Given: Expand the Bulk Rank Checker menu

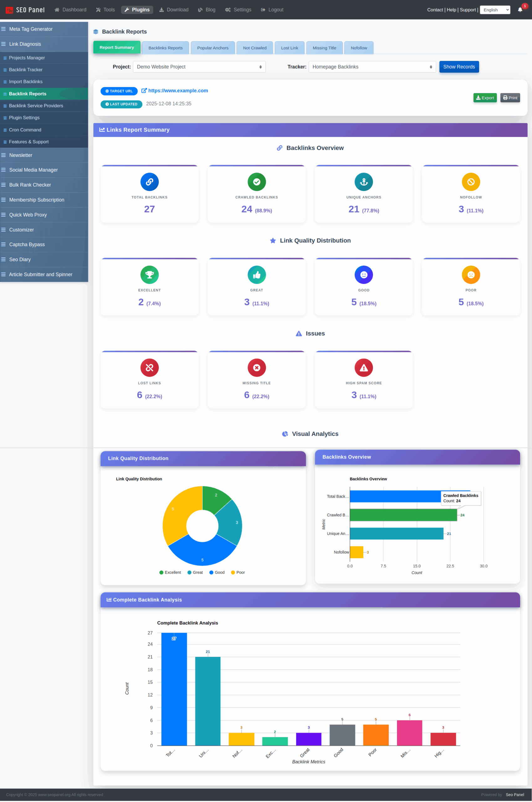Looking at the screenshot, I should coord(44,185).
